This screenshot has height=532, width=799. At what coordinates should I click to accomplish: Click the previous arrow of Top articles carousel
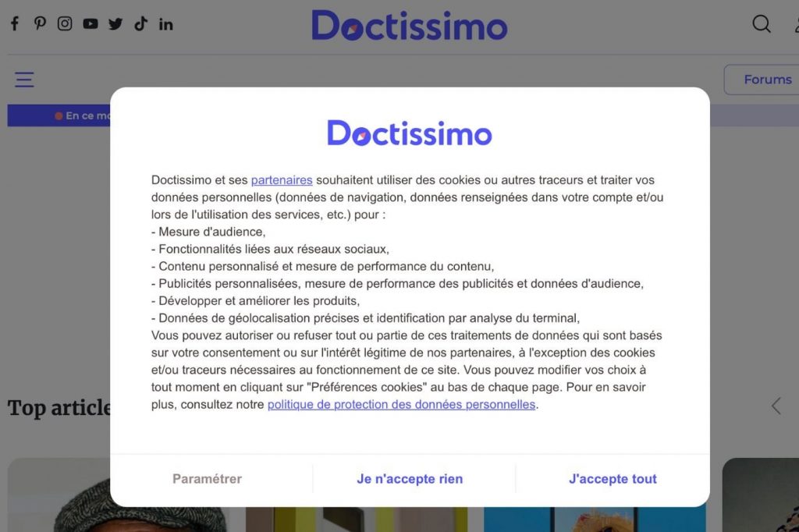click(776, 406)
